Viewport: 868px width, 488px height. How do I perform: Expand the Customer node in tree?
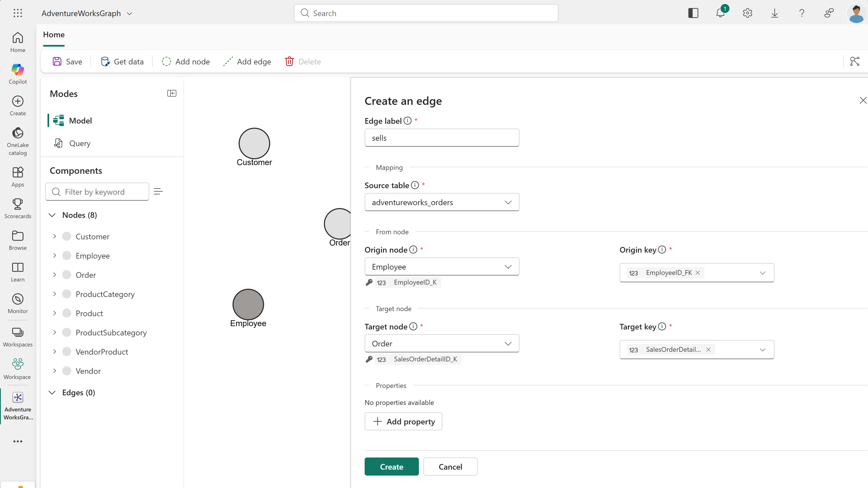(x=55, y=236)
